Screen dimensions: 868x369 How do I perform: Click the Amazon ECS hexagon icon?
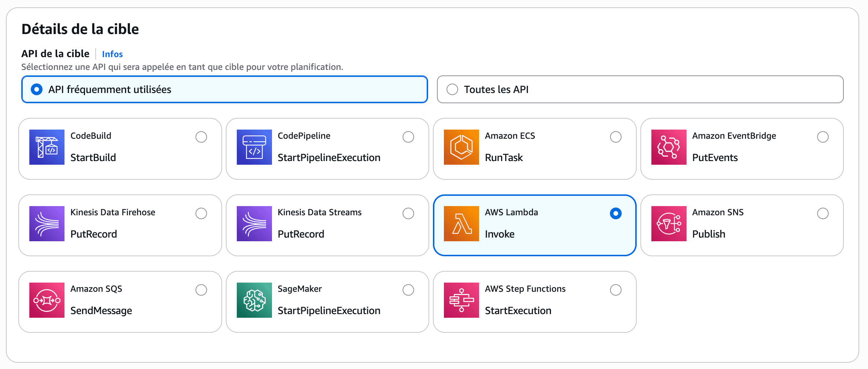click(461, 147)
